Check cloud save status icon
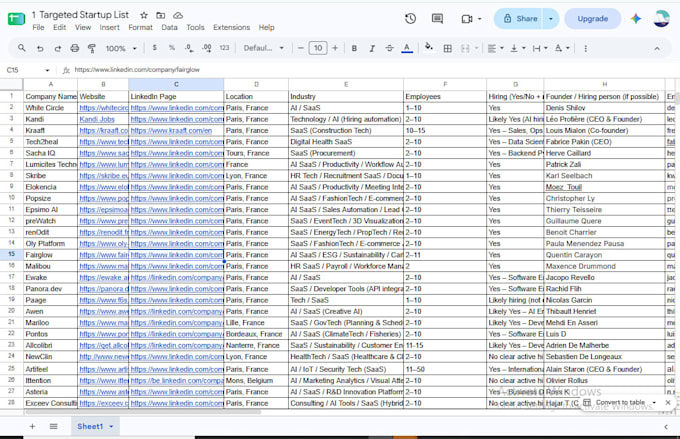680x439 pixels. tap(178, 15)
